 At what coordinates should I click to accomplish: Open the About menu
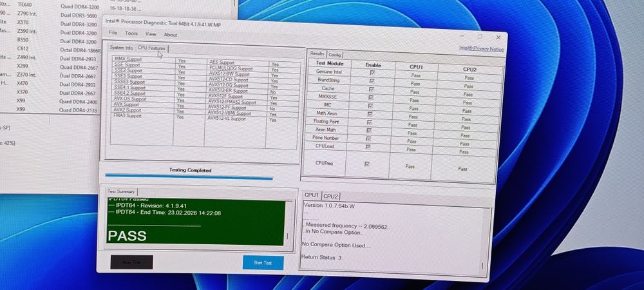tap(171, 35)
